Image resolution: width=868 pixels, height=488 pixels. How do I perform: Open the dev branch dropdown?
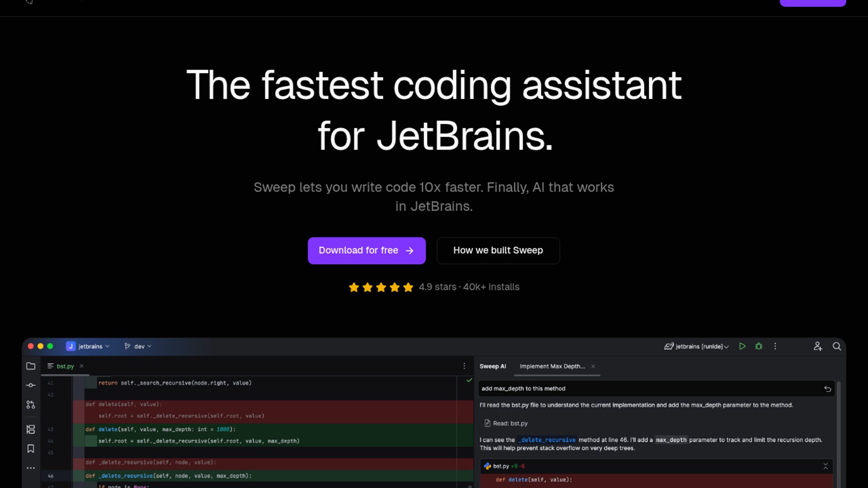(x=138, y=346)
